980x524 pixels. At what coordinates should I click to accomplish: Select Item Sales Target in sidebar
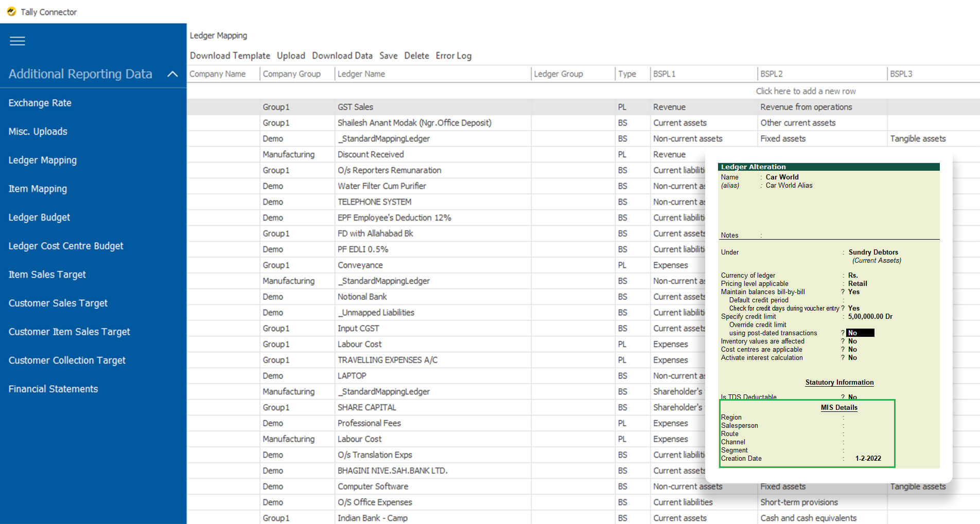pyautogui.click(x=46, y=275)
